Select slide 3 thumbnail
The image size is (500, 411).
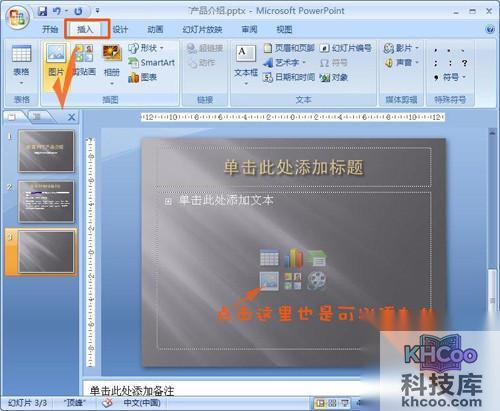pyautogui.click(x=46, y=252)
